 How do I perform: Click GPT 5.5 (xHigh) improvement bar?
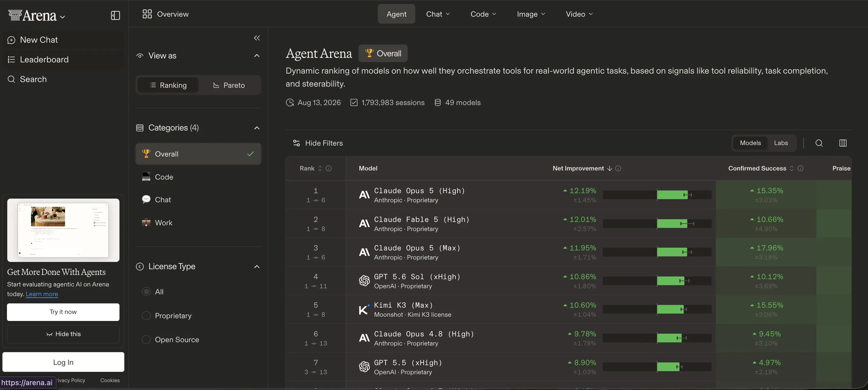657,367
